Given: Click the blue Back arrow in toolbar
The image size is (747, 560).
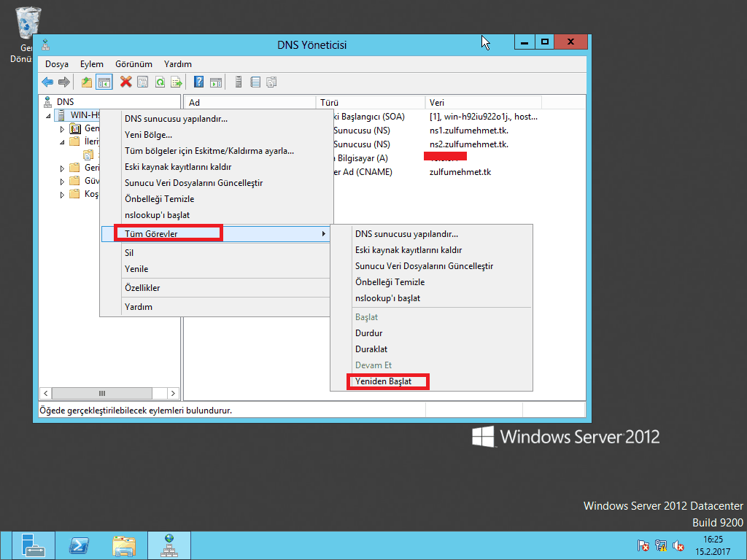Looking at the screenshot, I should pos(47,82).
